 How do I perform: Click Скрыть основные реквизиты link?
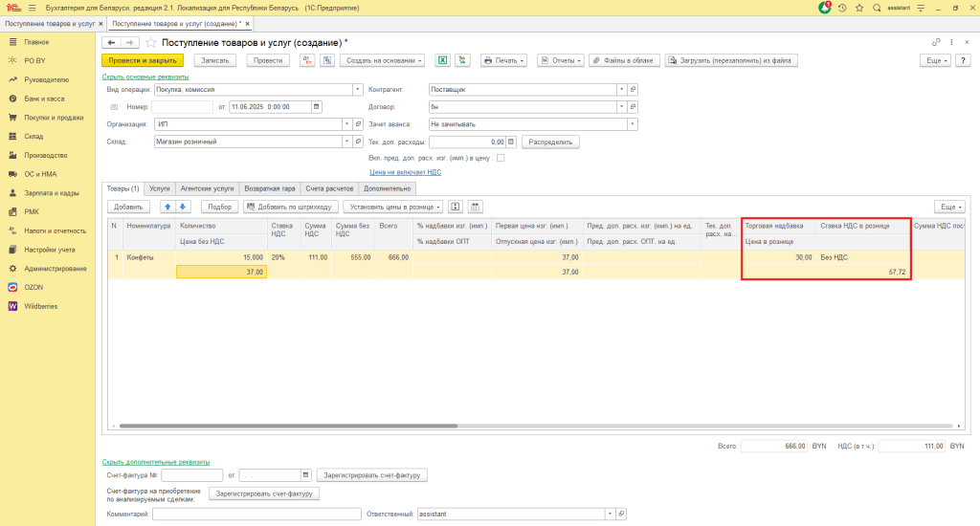145,77
